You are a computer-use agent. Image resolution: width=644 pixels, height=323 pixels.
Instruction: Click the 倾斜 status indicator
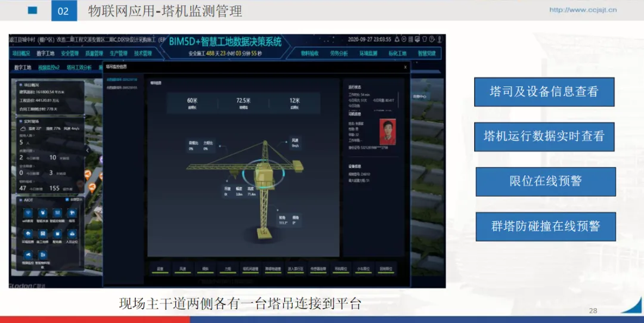205,269
